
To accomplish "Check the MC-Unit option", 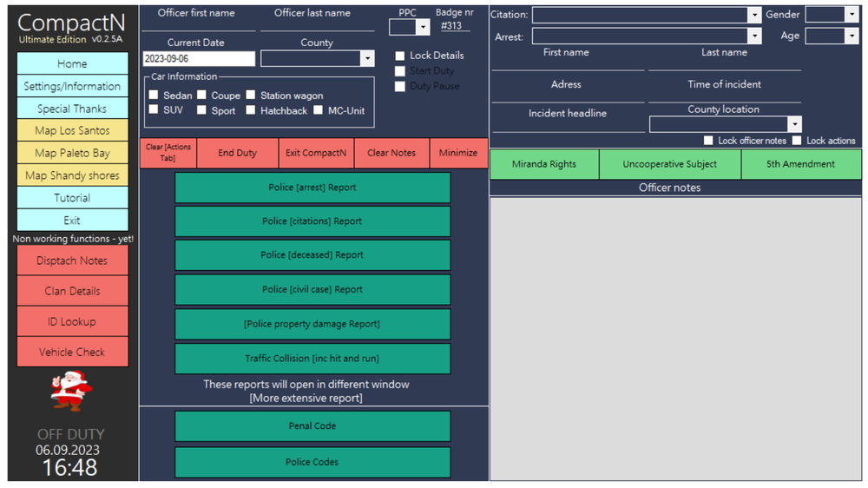I will [318, 109].
